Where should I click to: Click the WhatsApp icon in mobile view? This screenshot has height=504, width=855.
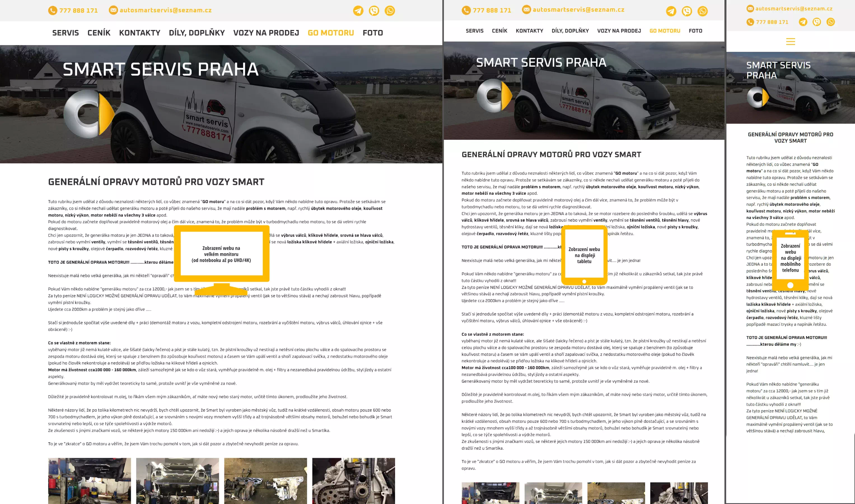point(831,22)
